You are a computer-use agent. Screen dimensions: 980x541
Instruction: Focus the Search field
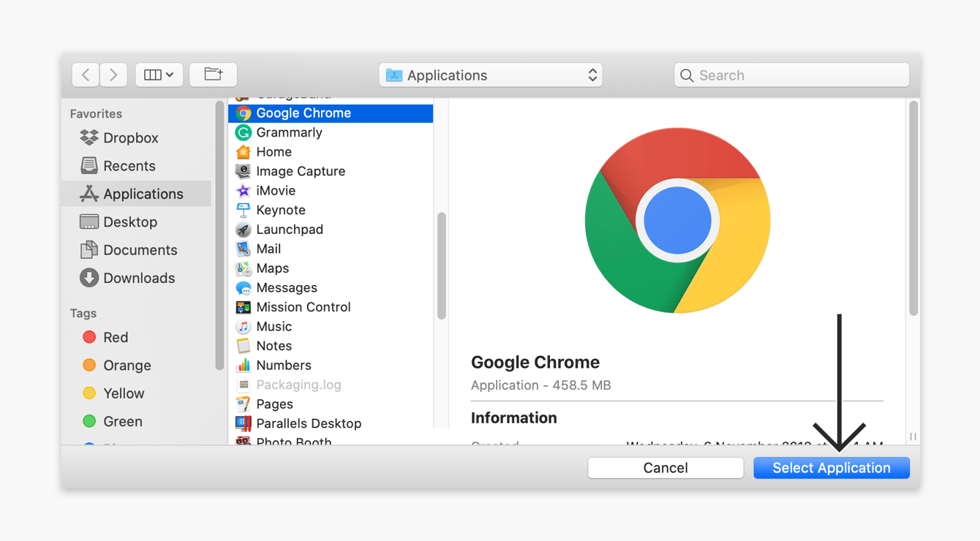(x=791, y=75)
